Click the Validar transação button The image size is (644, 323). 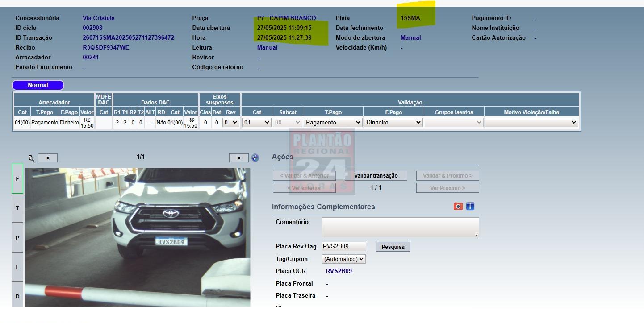(376, 176)
